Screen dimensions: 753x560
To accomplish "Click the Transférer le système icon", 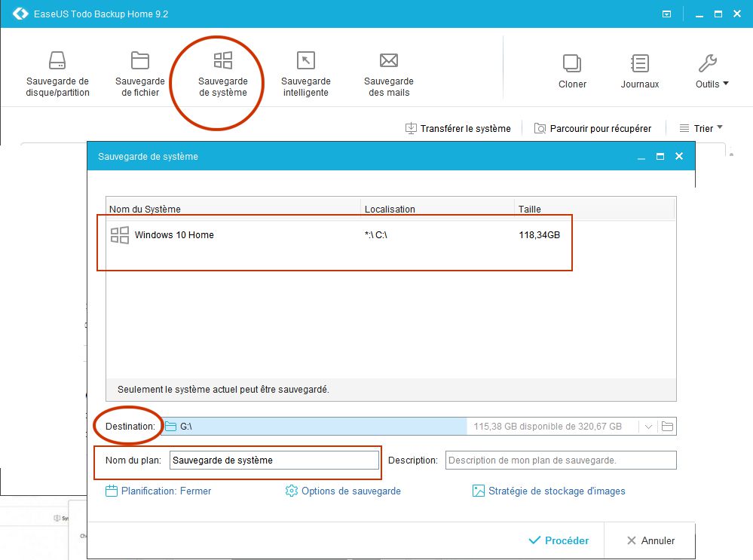I will point(411,128).
